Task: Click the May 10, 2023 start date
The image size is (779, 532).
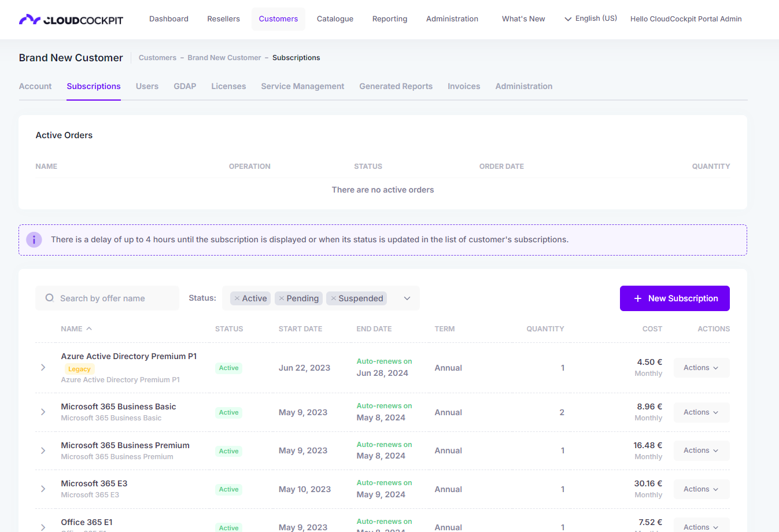Action: (x=305, y=489)
